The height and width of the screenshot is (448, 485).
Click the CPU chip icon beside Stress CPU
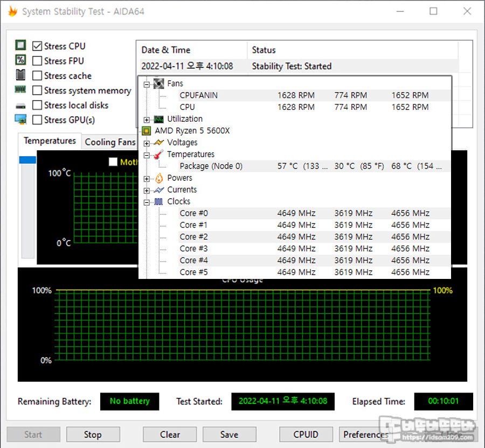[x=20, y=45]
